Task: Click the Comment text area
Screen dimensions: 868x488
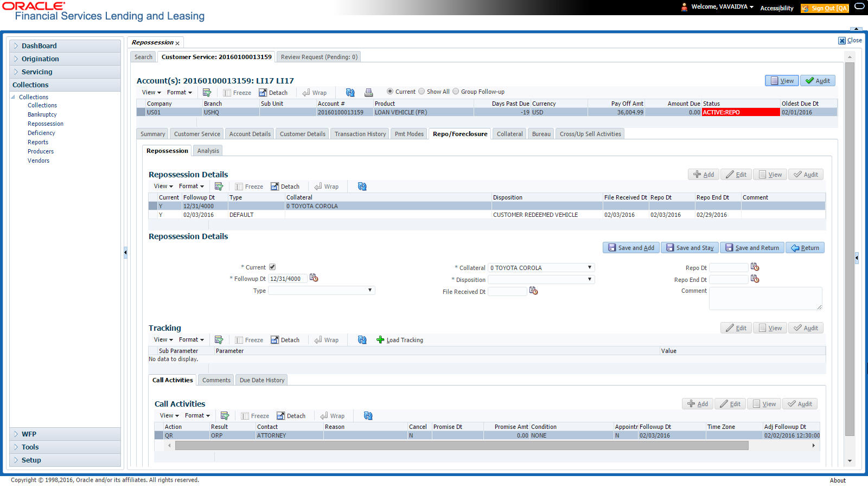Action: click(765, 299)
